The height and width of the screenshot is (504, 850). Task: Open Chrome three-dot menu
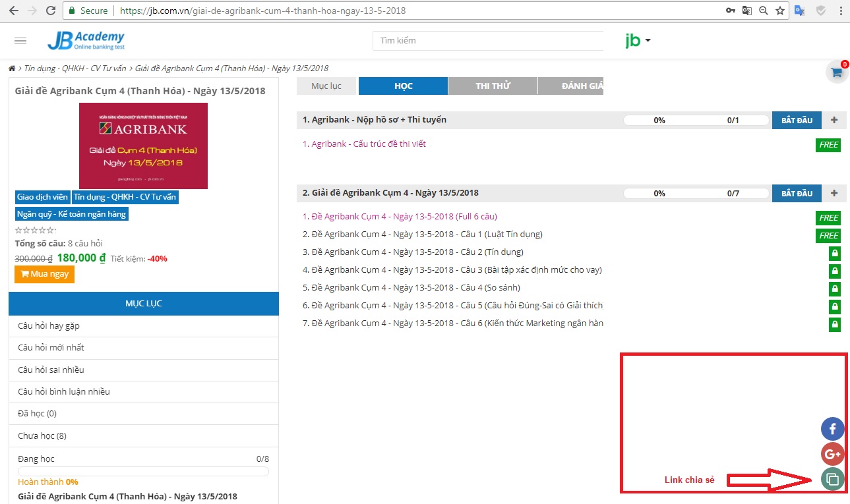tap(840, 11)
